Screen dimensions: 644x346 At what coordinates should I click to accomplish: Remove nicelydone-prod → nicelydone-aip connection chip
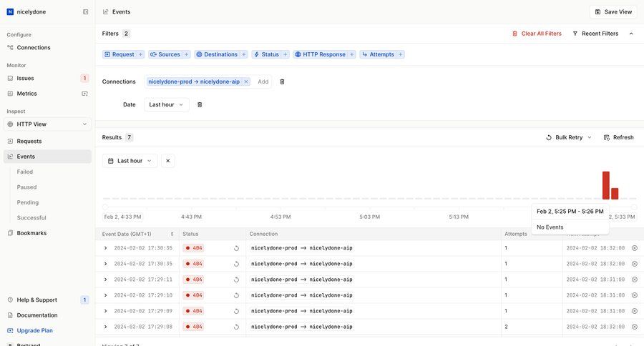tap(246, 81)
